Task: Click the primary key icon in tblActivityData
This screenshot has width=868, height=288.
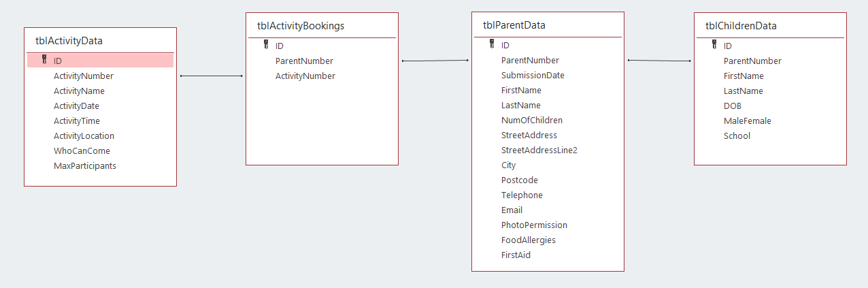Action: 44,60
